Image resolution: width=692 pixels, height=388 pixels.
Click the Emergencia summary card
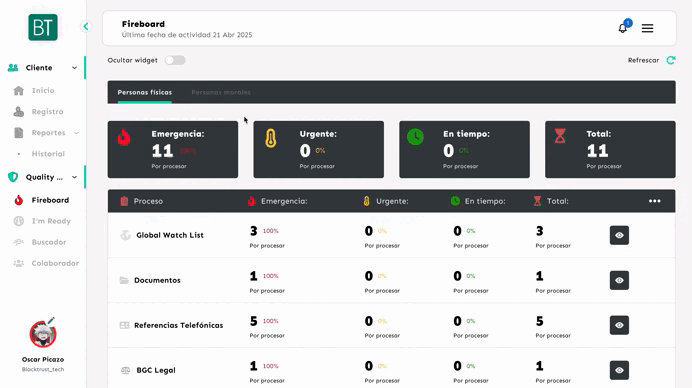point(173,150)
